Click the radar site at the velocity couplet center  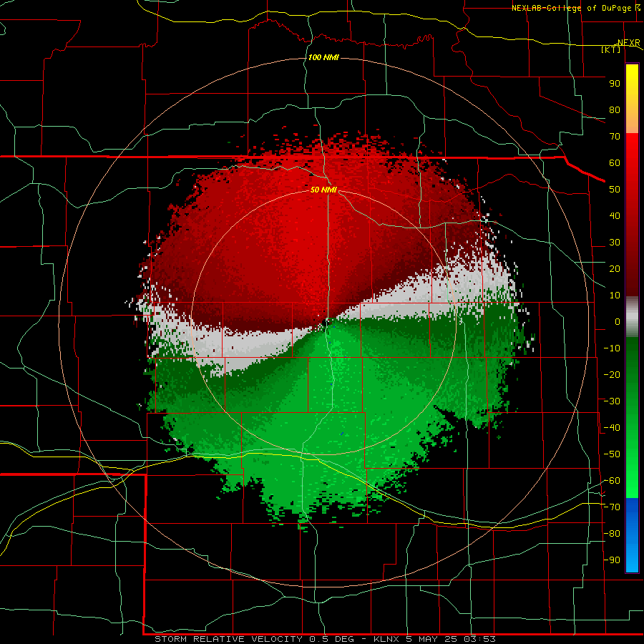click(x=327, y=321)
